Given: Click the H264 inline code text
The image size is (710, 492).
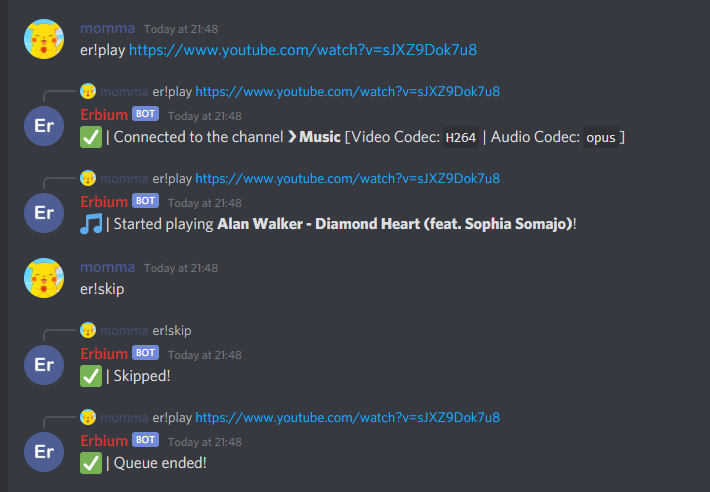Looking at the screenshot, I should (461, 137).
